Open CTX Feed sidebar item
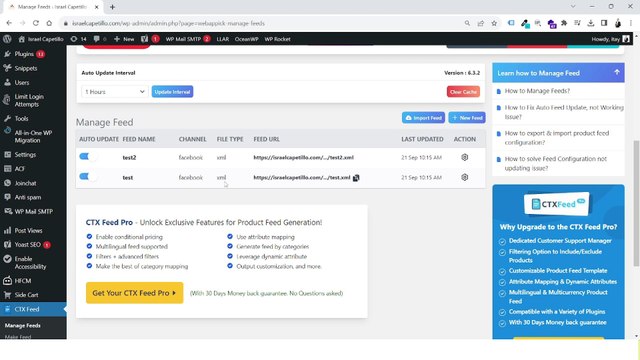This screenshot has height=360, width=640. (33, 309)
